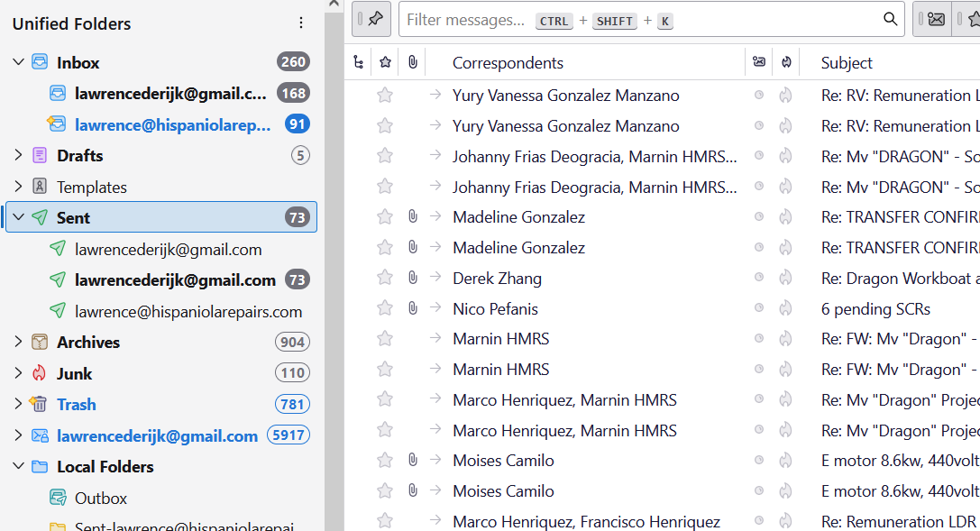Toggle read status of Nico Pefanis message
Viewport: 980px width, 531px height.
pos(759,307)
